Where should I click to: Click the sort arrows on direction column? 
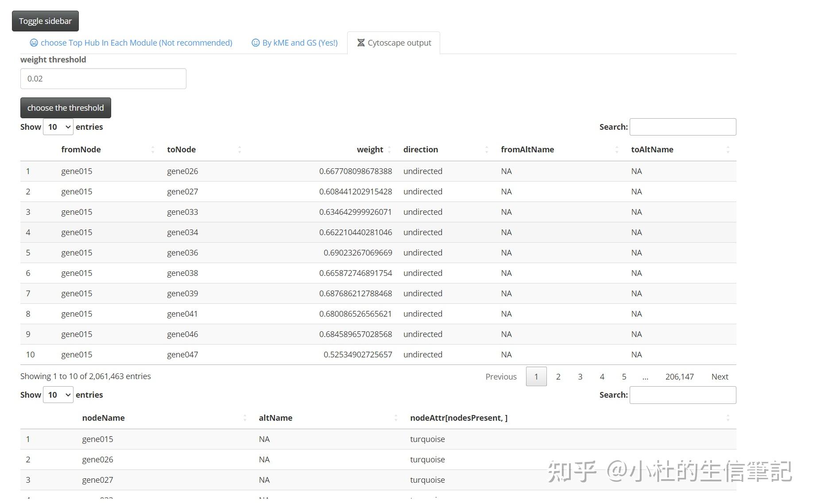point(486,149)
